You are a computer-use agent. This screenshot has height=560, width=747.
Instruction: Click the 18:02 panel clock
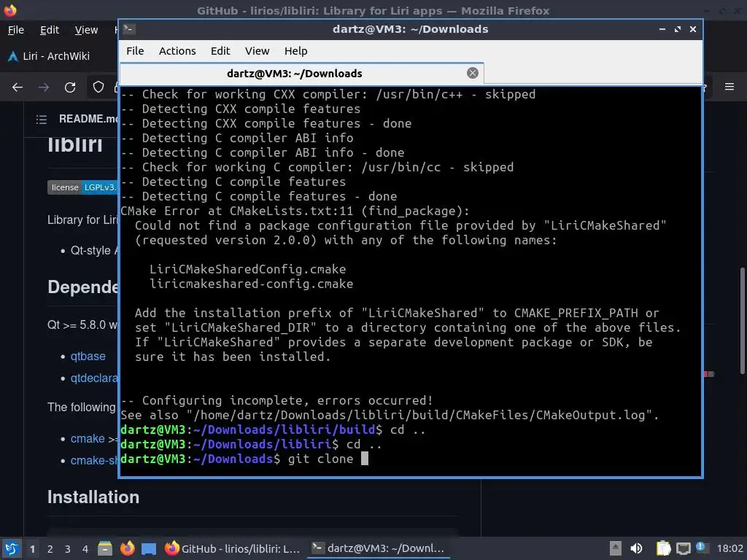(x=729, y=548)
